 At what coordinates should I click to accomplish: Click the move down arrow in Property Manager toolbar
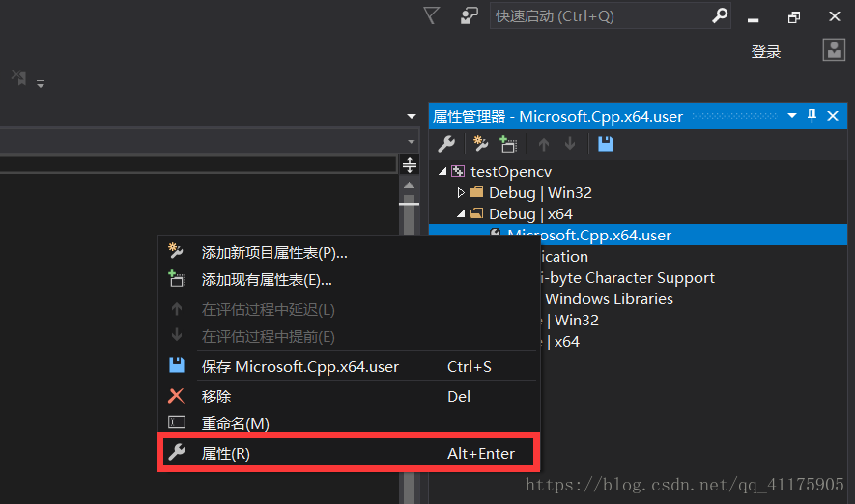click(x=570, y=144)
